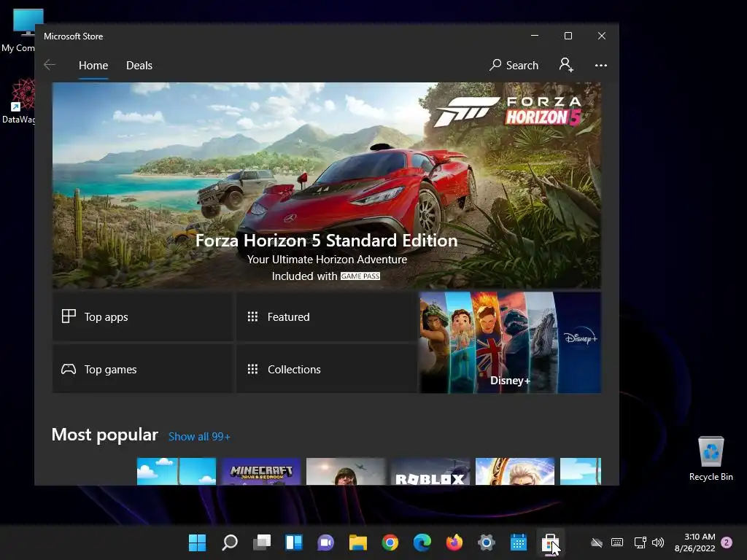Open File Explorer from taskbar

pyautogui.click(x=357, y=542)
